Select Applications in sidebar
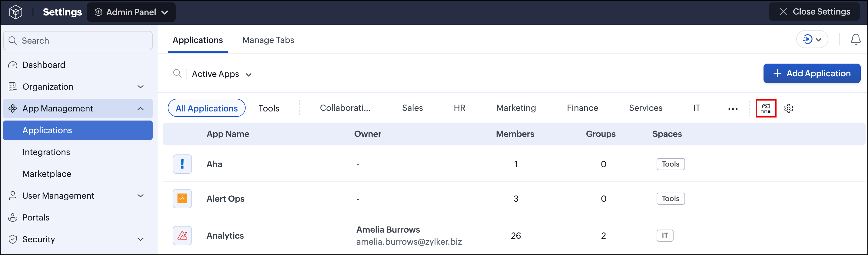 [x=78, y=130]
